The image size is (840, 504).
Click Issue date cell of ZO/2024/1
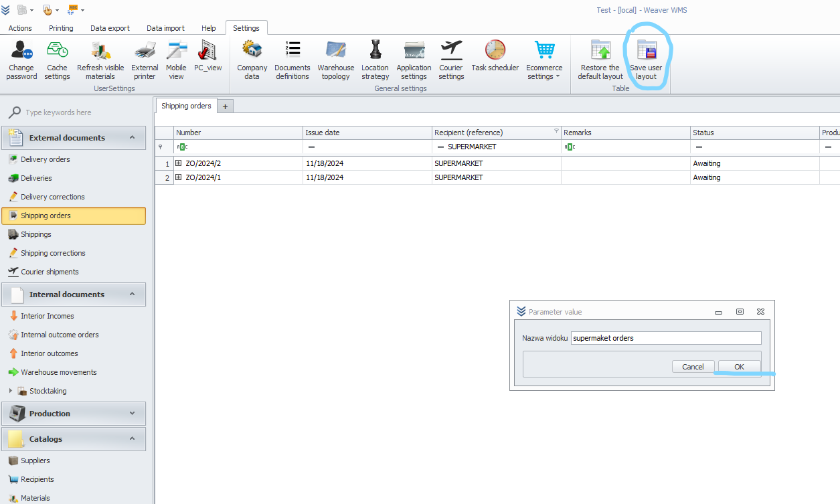click(x=367, y=177)
